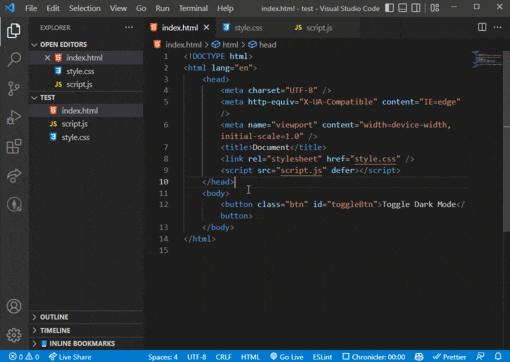This screenshot has width=510, height=362.
Task: Open the Terminal menu
Action: pyautogui.click(x=193, y=8)
